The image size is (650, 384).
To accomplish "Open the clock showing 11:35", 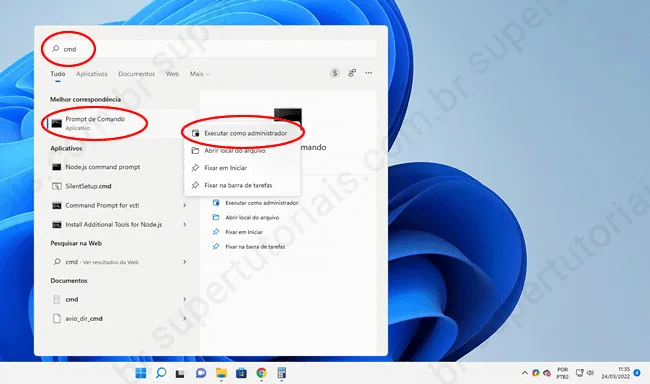I will pyautogui.click(x=616, y=373).
